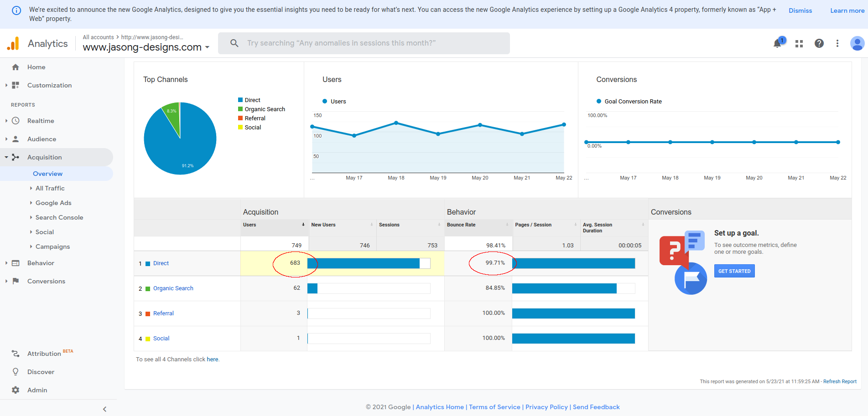Viewport: 868px width, 416px height.
Task: Click the Users column sort arrow
Action: coord(303,225)
